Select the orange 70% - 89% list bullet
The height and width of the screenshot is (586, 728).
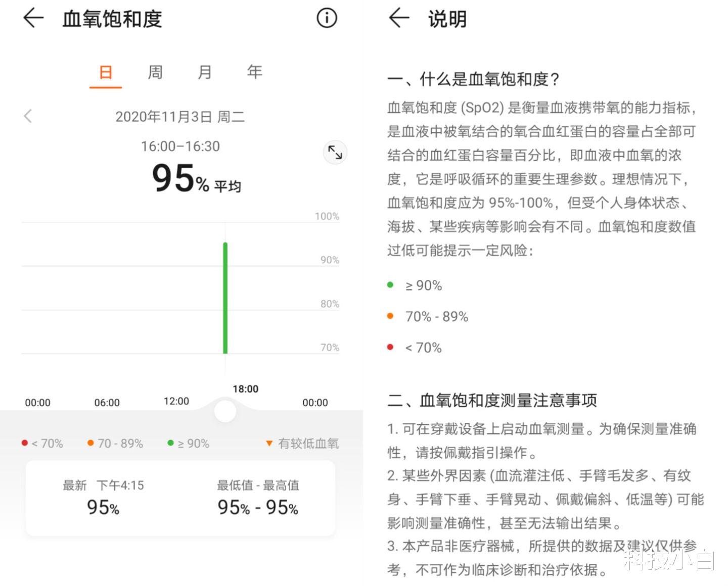click(390, 316)
